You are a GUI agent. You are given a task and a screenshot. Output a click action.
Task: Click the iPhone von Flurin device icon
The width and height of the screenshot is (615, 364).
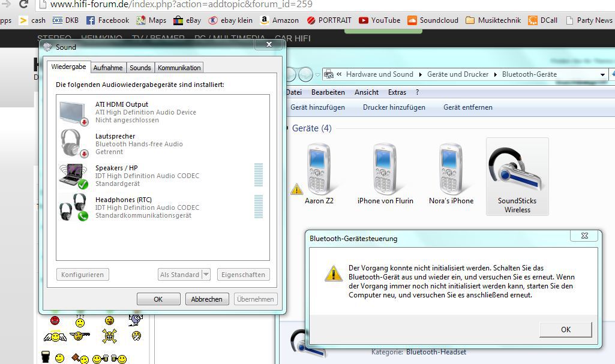[x=385, y=167]
